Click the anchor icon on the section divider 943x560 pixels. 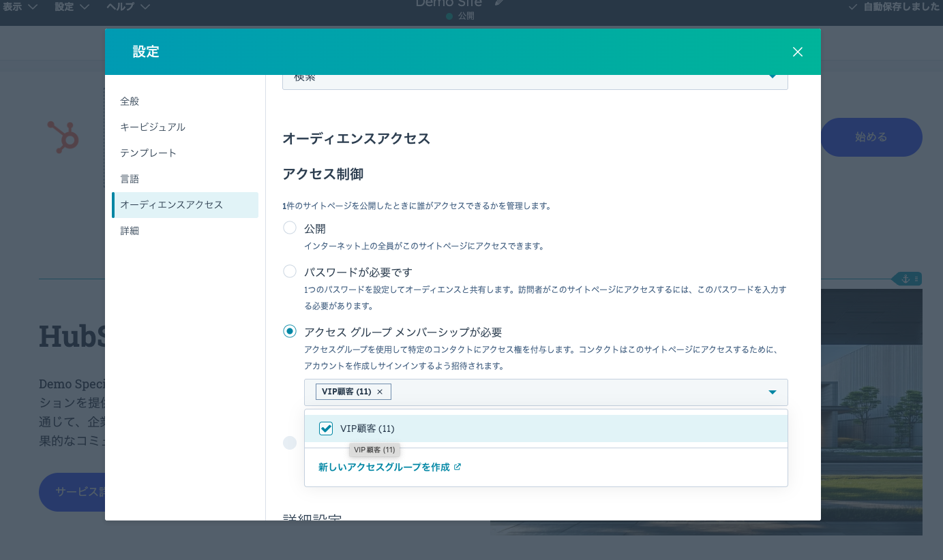[x=906, y=279]
